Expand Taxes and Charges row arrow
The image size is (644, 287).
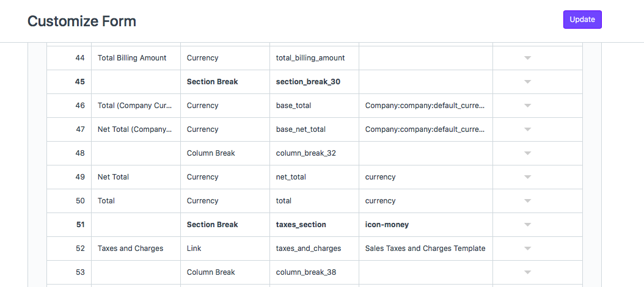point(528,249)
